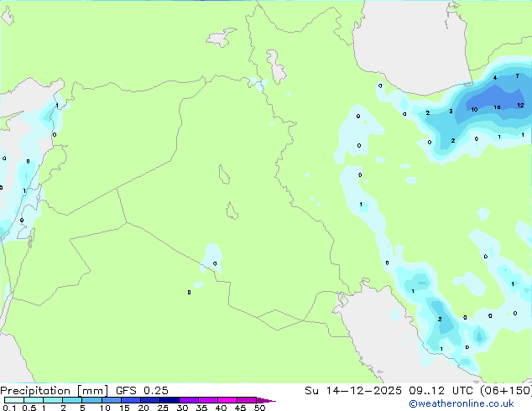Click the "15" legend tick label
The height and width of the screenshot is (411, 532).
tap(124, 408)
